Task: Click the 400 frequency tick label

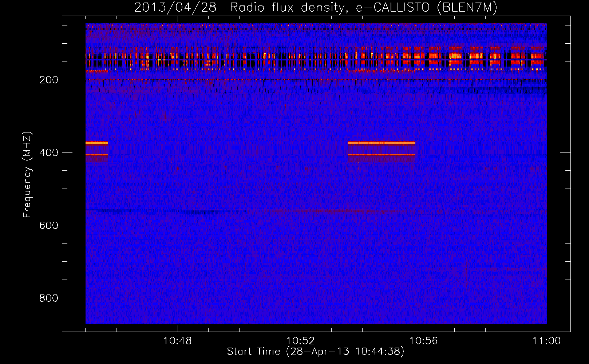Action: click(48, 153)
